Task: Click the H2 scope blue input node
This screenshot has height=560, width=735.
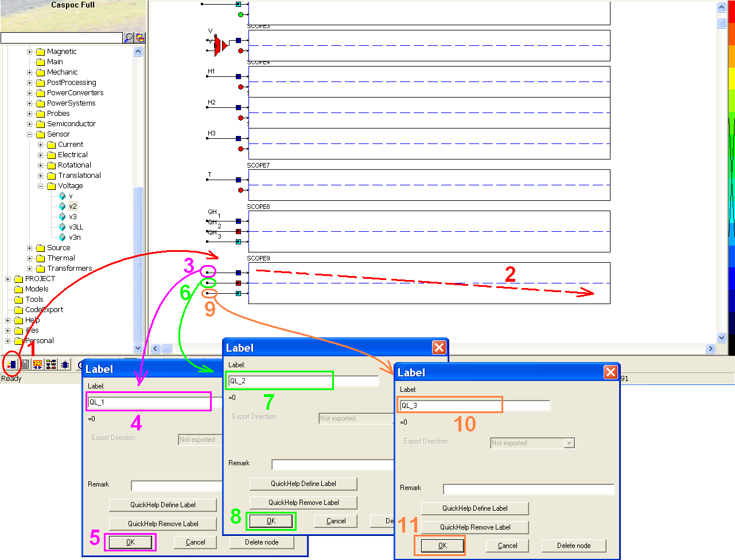Action: [x=238, y=107]
